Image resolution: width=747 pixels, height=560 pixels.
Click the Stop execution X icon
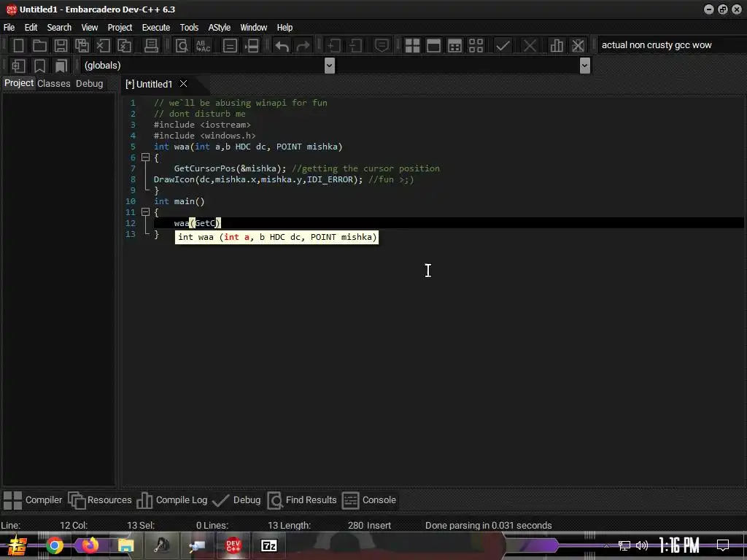pyautogui.click(x=530, y=46)
